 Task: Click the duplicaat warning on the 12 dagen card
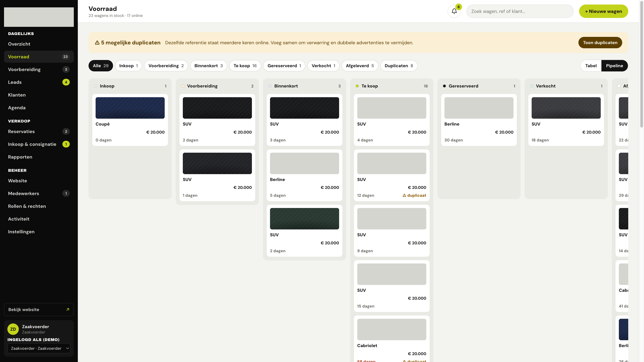pyautogui.click(x=414, y=195)
